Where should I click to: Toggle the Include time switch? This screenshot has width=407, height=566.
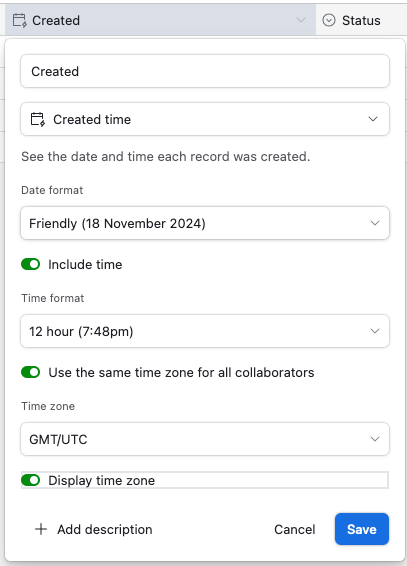(x=31, y=264)
